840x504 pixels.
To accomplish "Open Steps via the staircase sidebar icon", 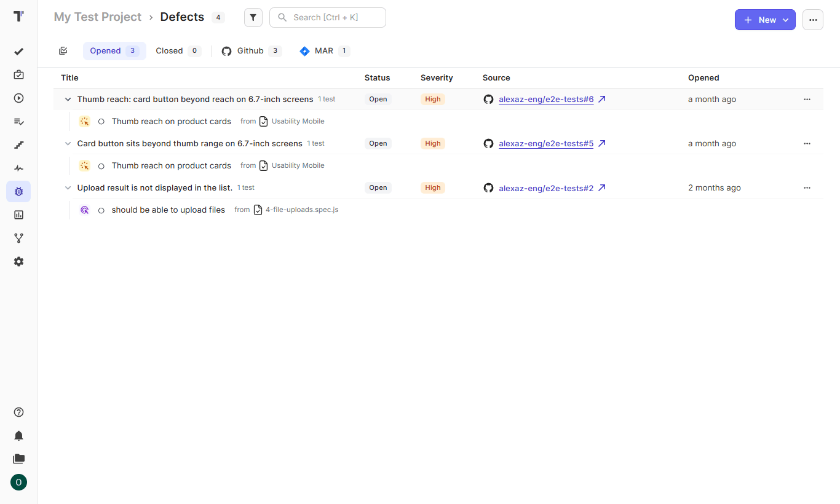I will point(18,145).
